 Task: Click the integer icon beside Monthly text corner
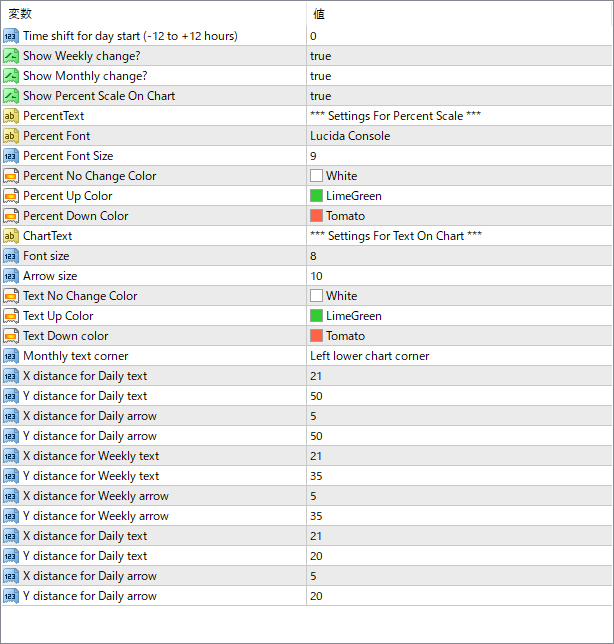click(11, 356)
